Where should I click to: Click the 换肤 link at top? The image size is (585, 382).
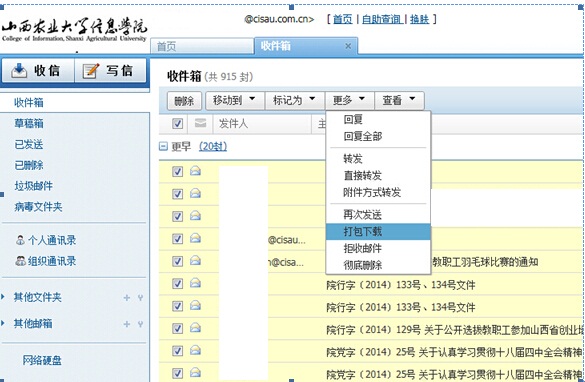pyautogui.click(x=419, y=19)
